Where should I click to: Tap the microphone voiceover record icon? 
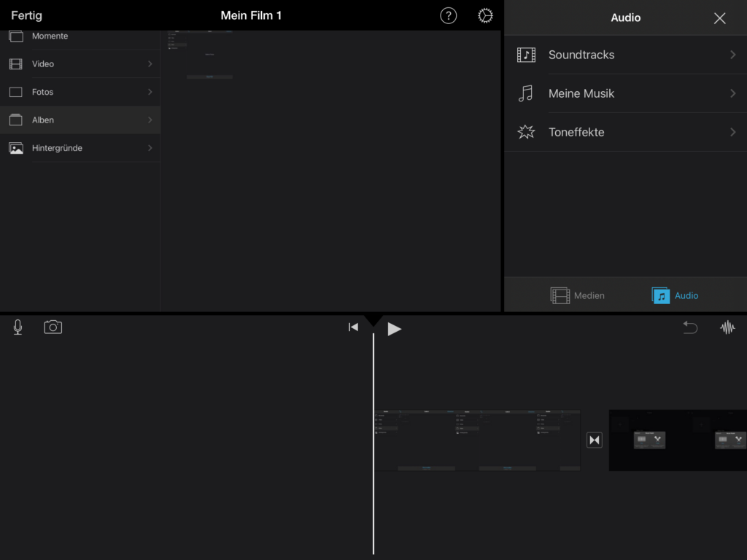click(x=18, y=327)
